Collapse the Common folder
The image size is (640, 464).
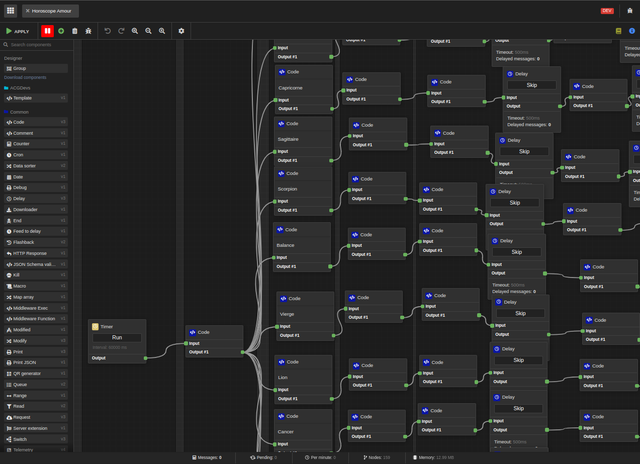pos(16,112)
